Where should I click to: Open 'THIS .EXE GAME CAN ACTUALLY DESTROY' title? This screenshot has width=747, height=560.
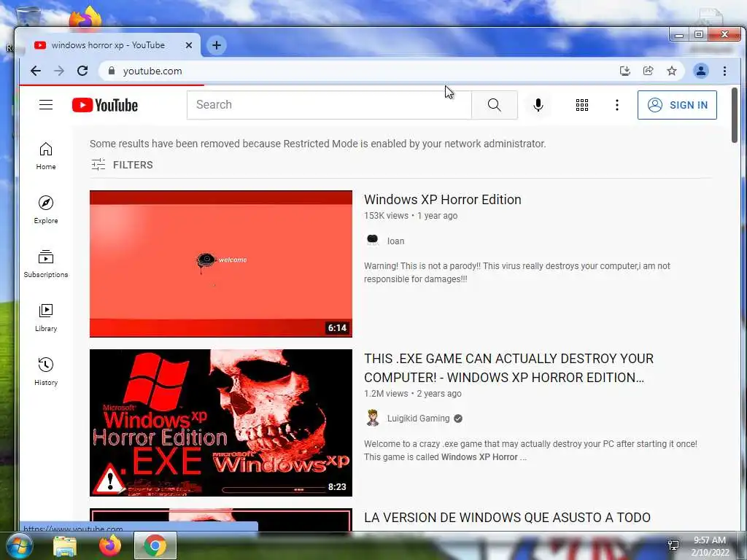coord(508,368)
